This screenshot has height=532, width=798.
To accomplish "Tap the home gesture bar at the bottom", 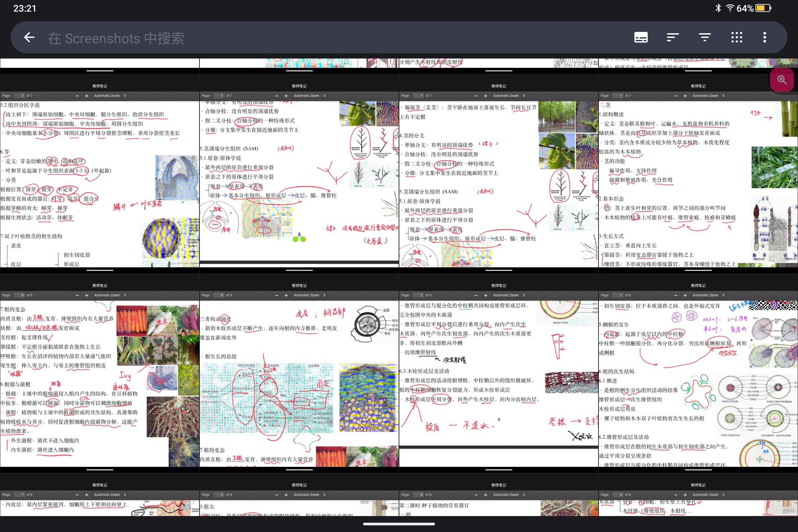I will click(x=399, y=524).
